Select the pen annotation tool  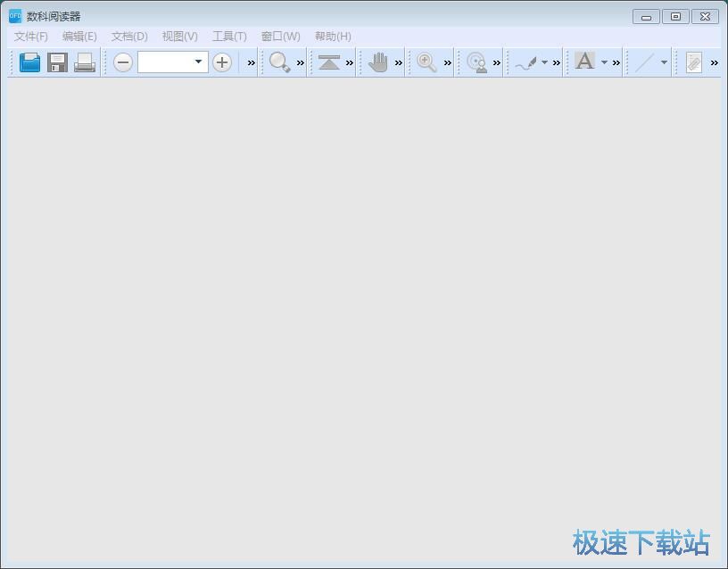528,62
